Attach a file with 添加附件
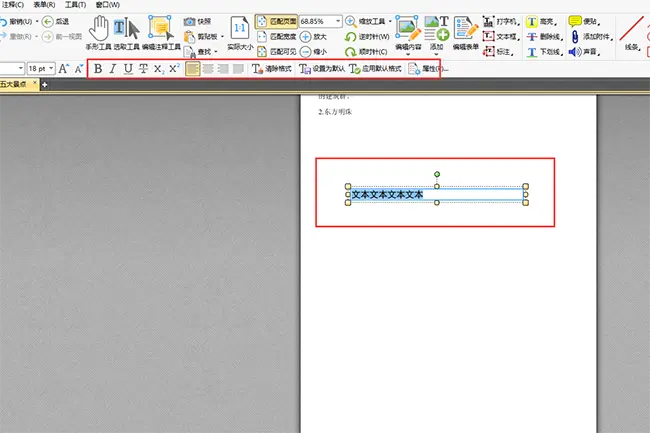The height and width of the screenshot is (433, 650). (x=591, y=36)
